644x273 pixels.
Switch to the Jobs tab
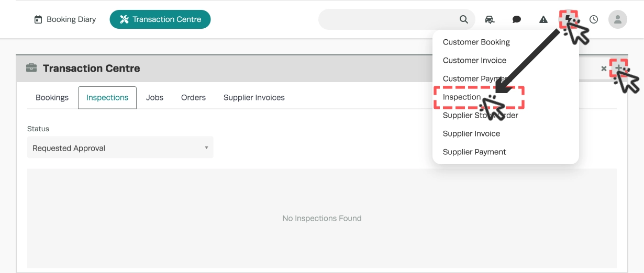tap(155, 97)
